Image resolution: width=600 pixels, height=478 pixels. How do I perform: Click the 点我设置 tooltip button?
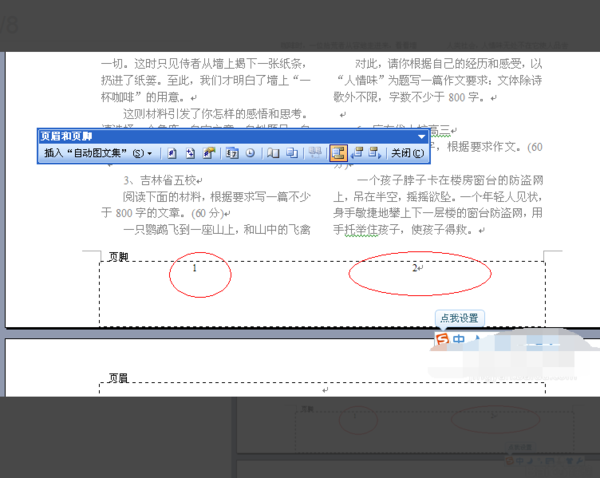[460, 318]
